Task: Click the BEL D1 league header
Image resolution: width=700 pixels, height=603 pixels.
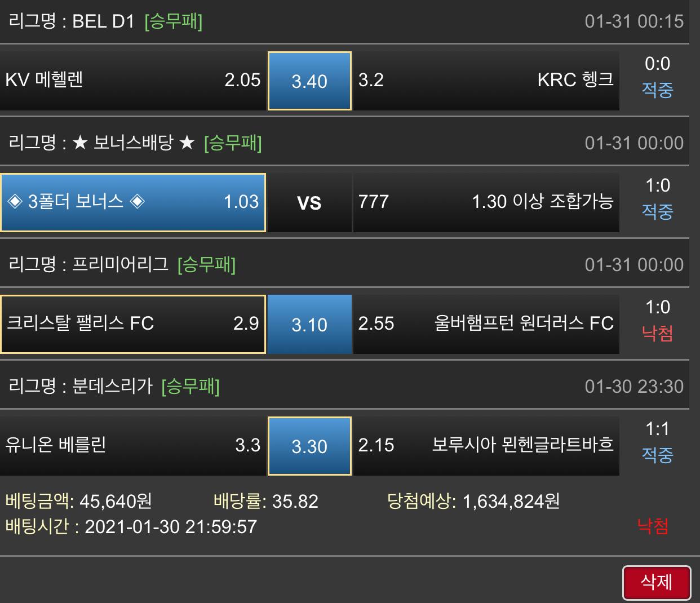Action: (106, 21)
